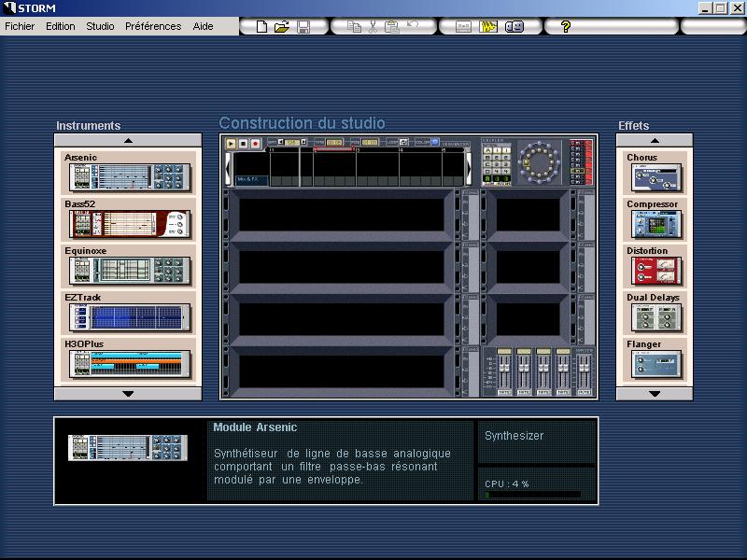The width and height of the screenshot is (747, 560).
Task: Open the Préférences menu
Action: [x=153, y=26]
